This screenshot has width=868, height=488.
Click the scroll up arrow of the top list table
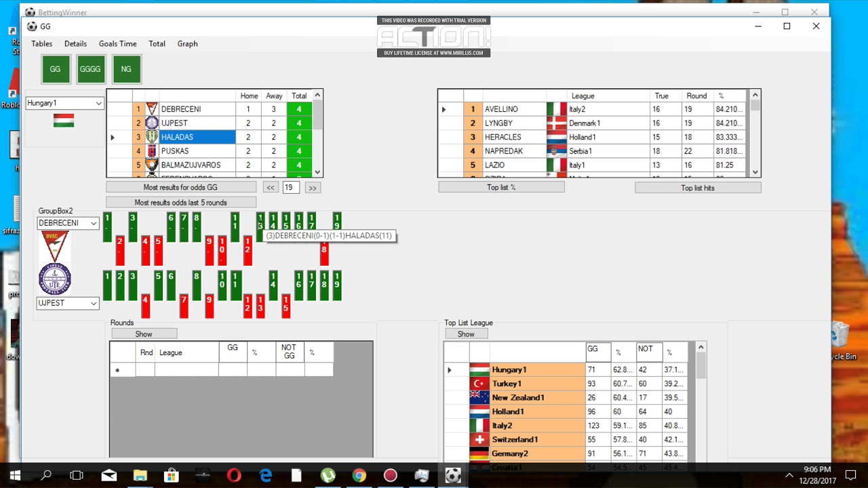click(x=755, y=96)
